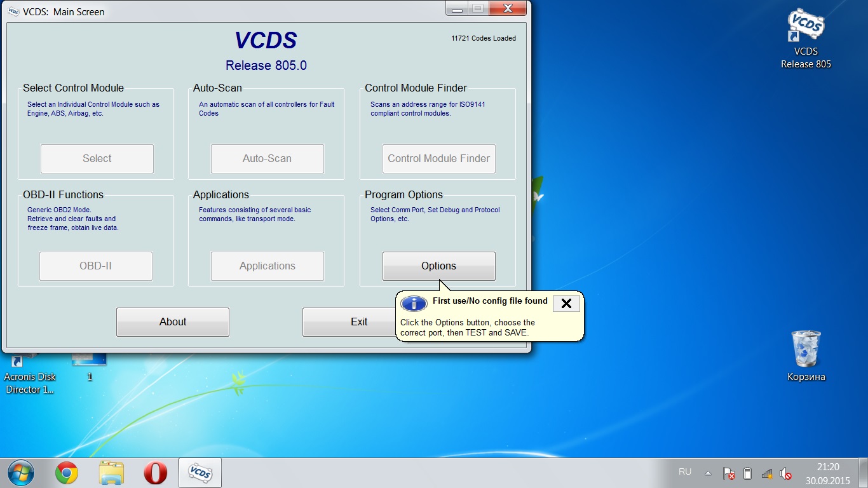Open the Windows Start menu orb
The image size is (868, 488).
[x=20, y=473]
